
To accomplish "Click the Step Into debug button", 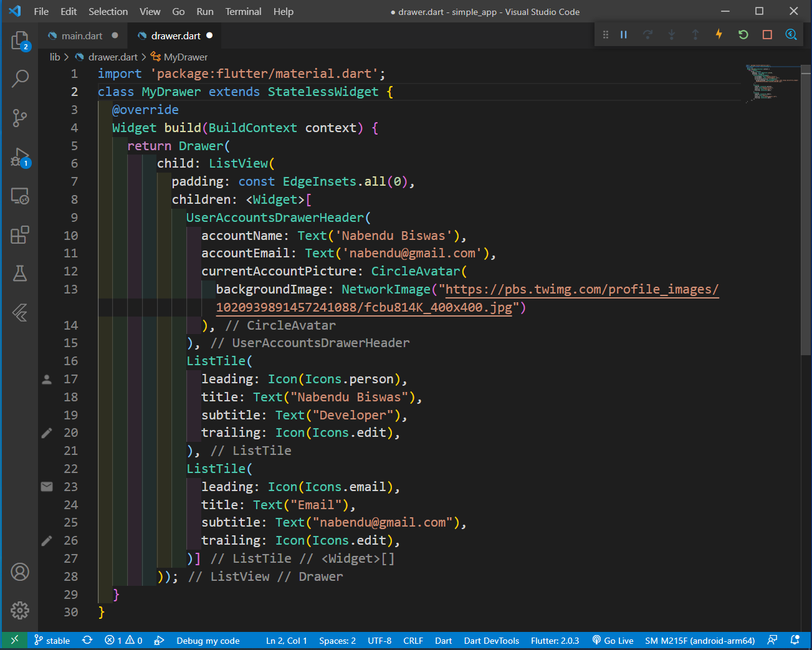I will (672, 35).
